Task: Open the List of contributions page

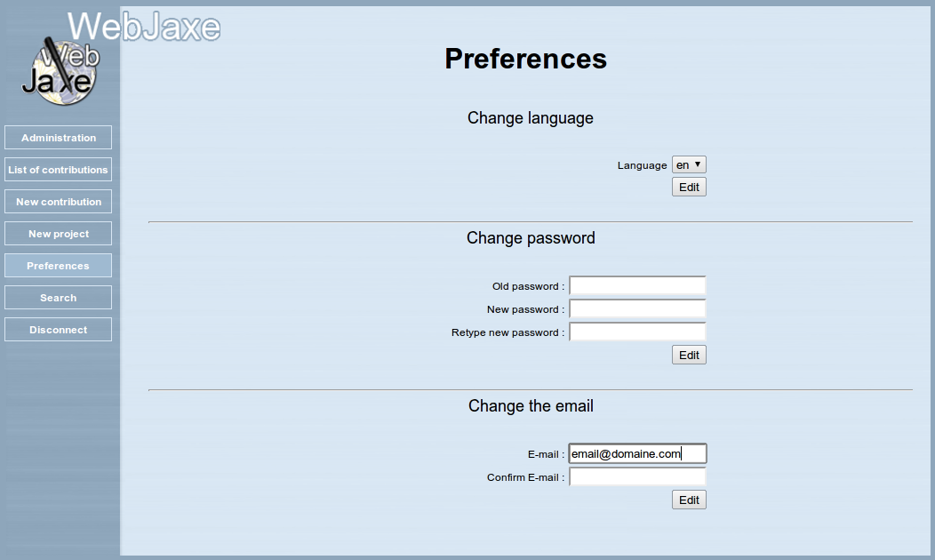Action: click(58, 170)
